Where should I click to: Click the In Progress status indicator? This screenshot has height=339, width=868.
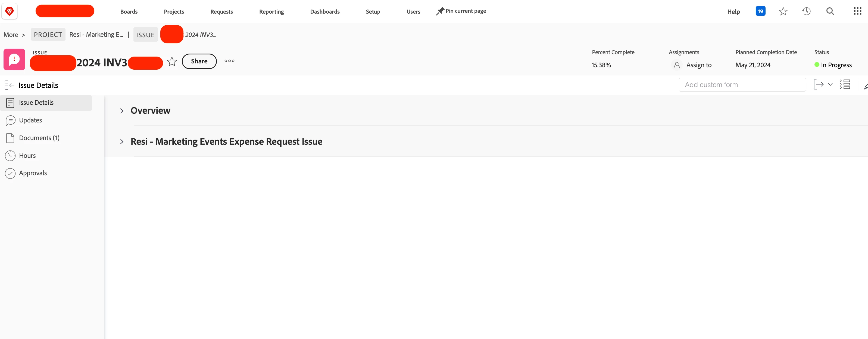pyautogui.click(x=836, y=65)
